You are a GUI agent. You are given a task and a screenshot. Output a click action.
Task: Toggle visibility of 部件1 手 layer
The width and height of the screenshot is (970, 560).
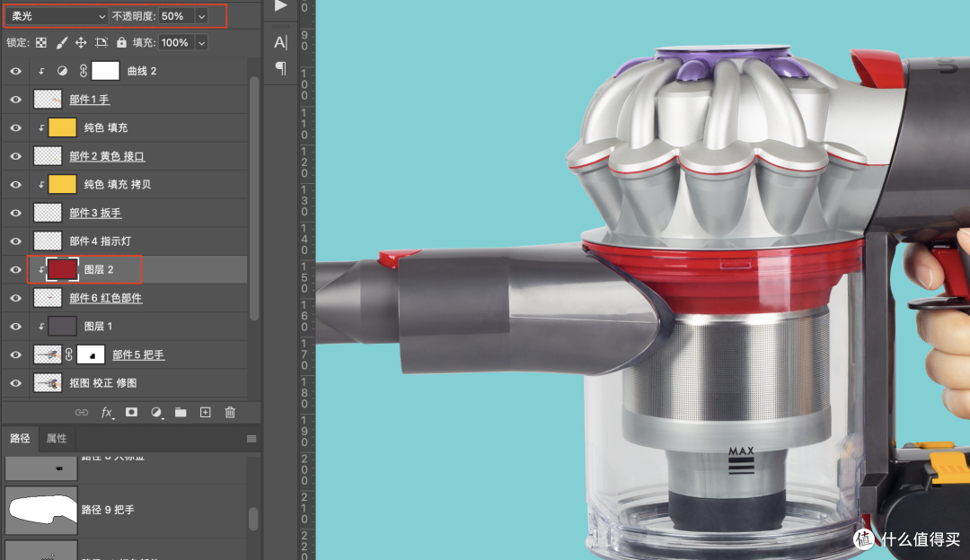click(16, 100)
